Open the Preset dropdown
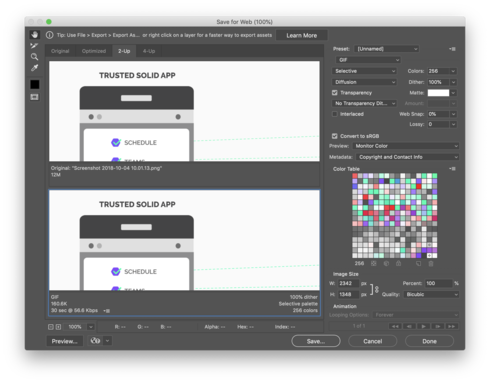Screen dimensions: 490x383 pyautogui.click(x=387, y=49)
